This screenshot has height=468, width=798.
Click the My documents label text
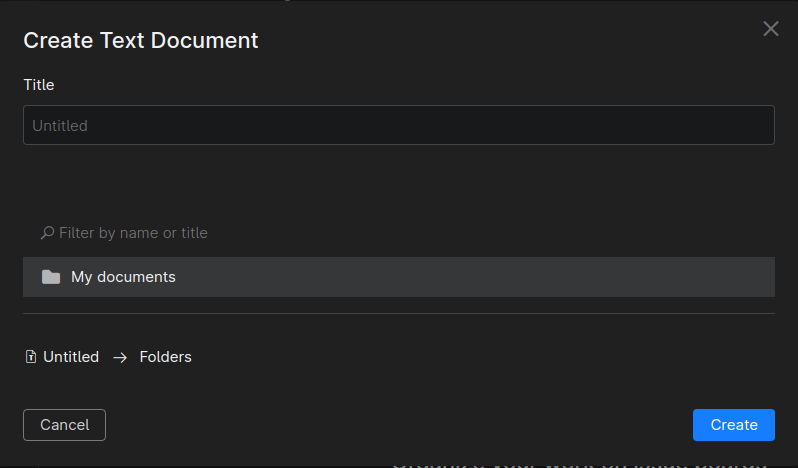[x=123, y=277]
